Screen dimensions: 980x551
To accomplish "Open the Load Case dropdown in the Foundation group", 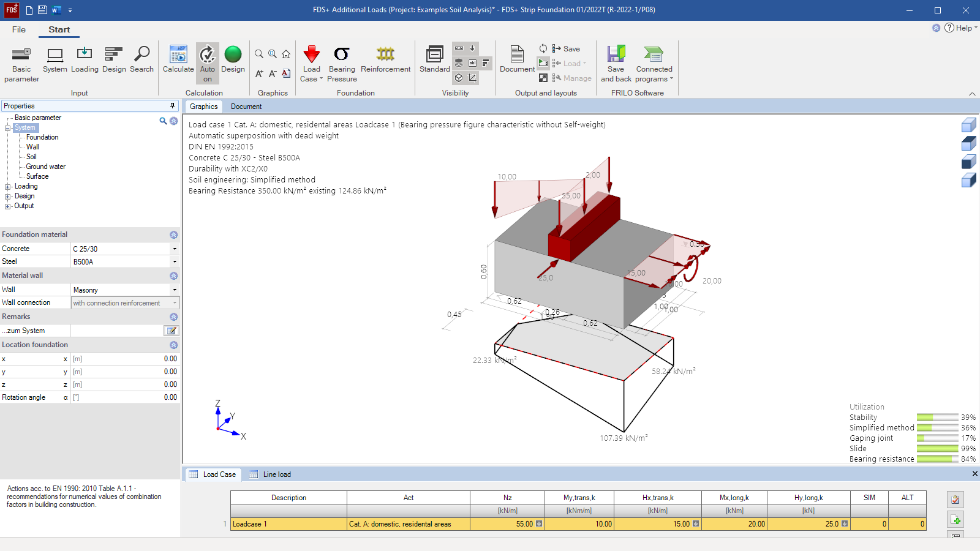I will click(x=311, y=64).
